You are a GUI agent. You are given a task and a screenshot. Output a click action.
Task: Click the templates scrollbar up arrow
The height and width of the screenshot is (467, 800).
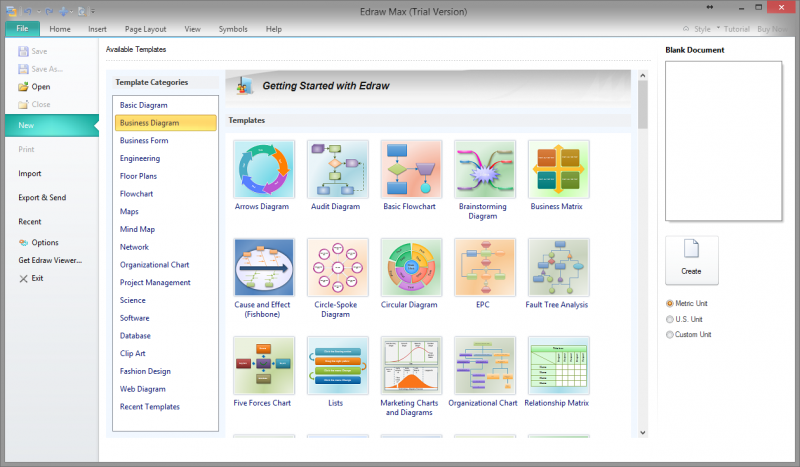643,76
